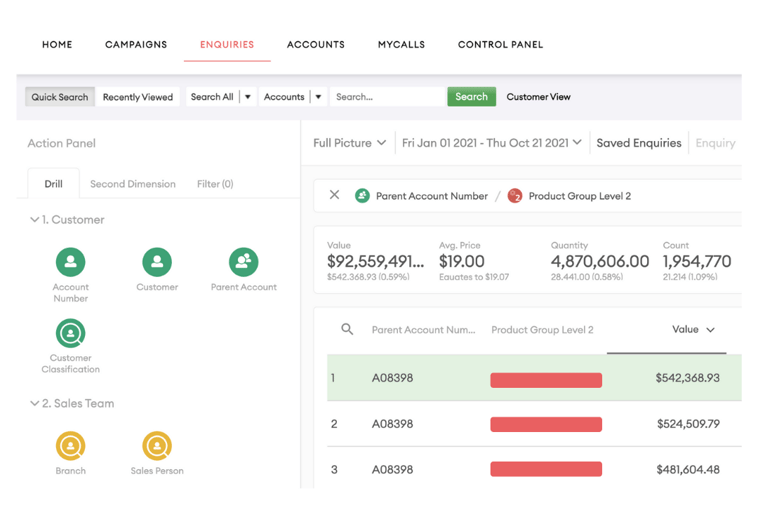Click the table search magnifier icon
758x505 pixels.
click(x=347, y=329)
